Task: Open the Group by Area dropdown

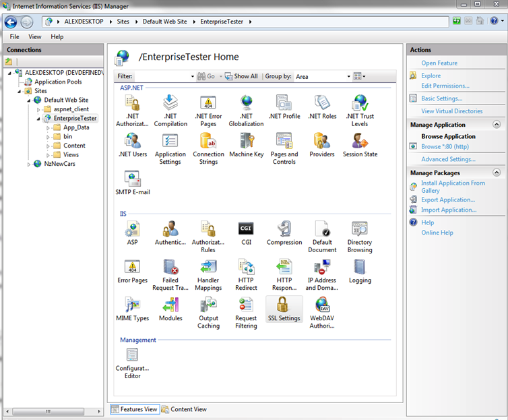Action: (322, 77)
